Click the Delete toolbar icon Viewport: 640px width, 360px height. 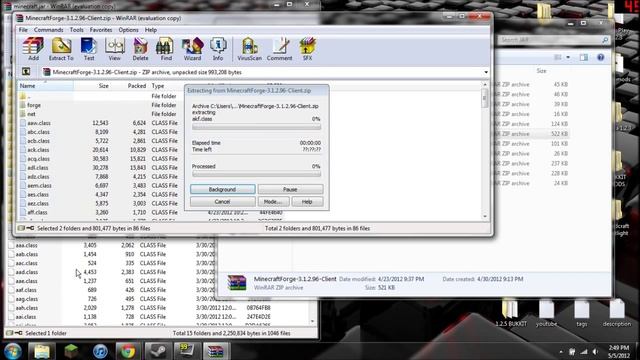pos(140,49)
